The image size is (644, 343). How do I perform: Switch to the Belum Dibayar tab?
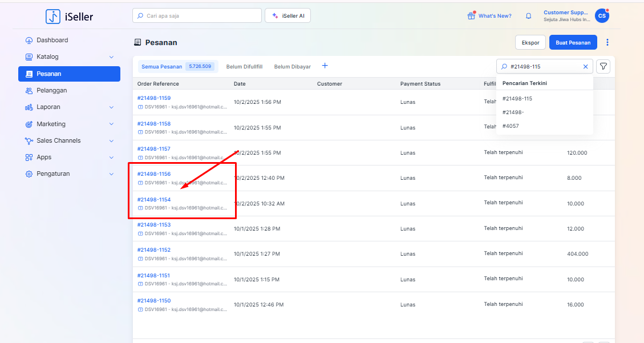[293, 67]
